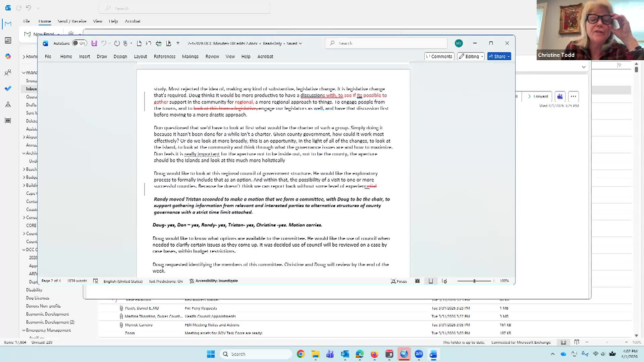
Task: Open the more actions ellipsis in Outlook's reading pane
Action: (573, 97)
